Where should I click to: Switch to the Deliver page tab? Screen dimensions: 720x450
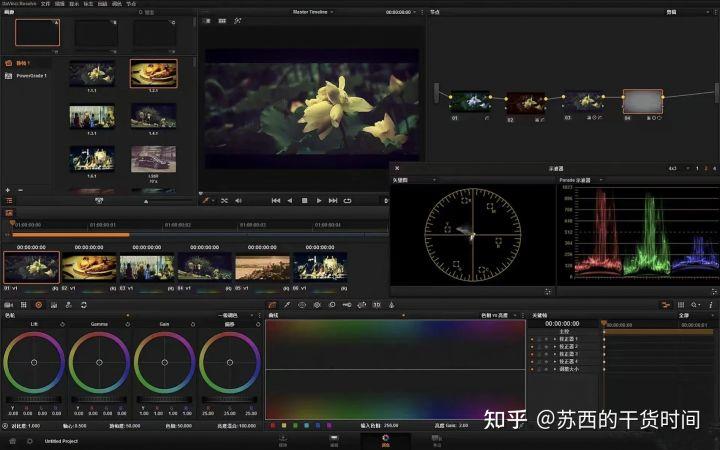coord(437,440)
